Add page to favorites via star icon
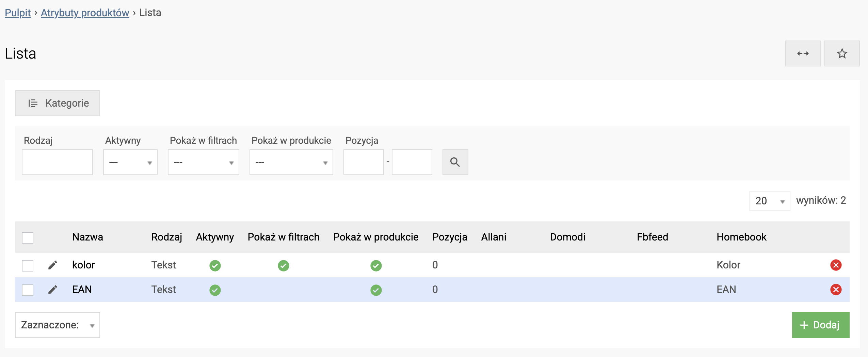 click(842, 53)
